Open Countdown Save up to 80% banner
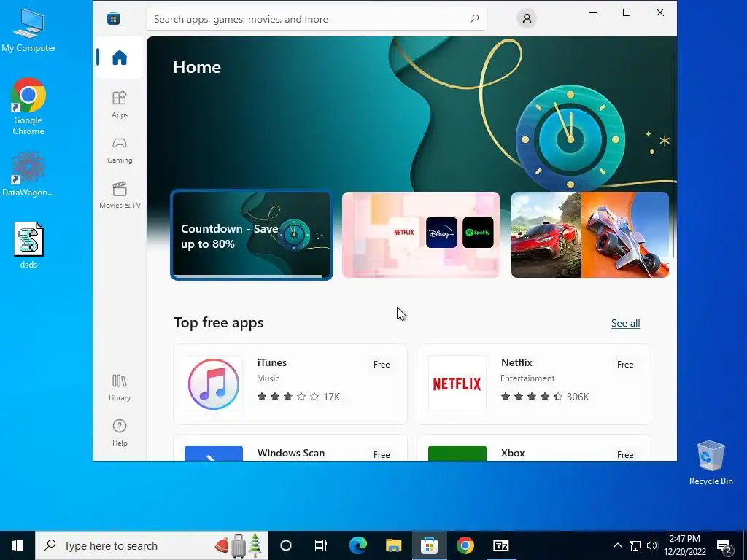The width and height of the screenshot is (747, 560). tap(252, 235)
